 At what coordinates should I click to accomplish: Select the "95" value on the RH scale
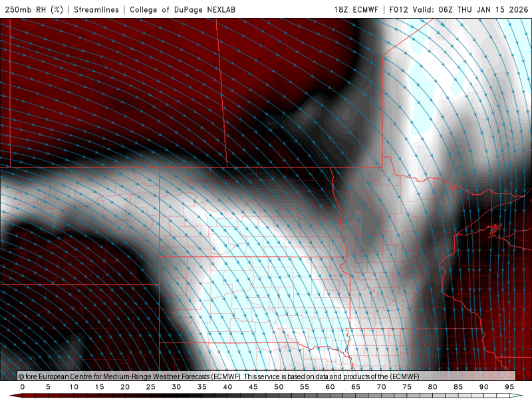click(x=509, y=387)
